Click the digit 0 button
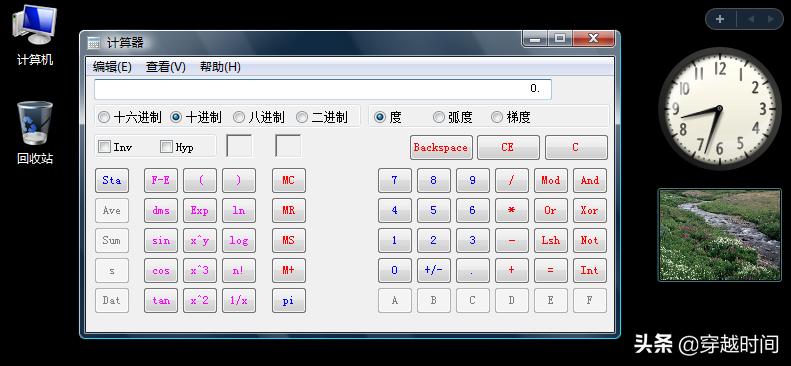791x366 pixels. pyautogui.click(x=394, y=271)
